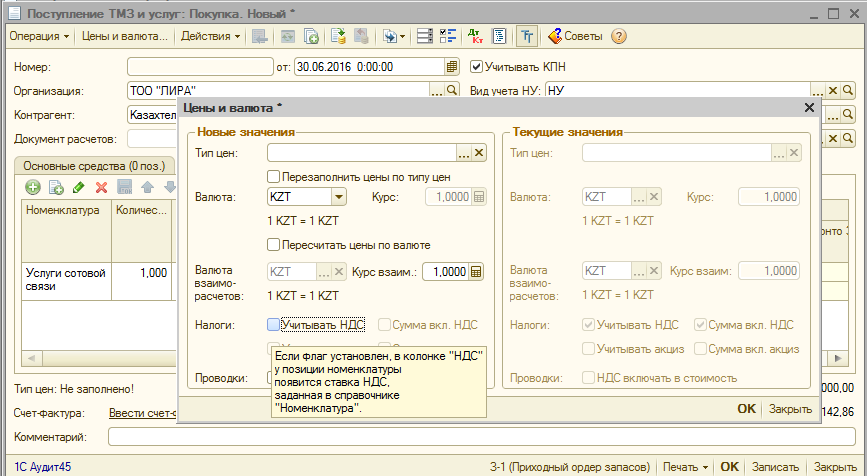
Task: Click Учитывать НДС in Текущие значения
Action: (x=631, y=325)
